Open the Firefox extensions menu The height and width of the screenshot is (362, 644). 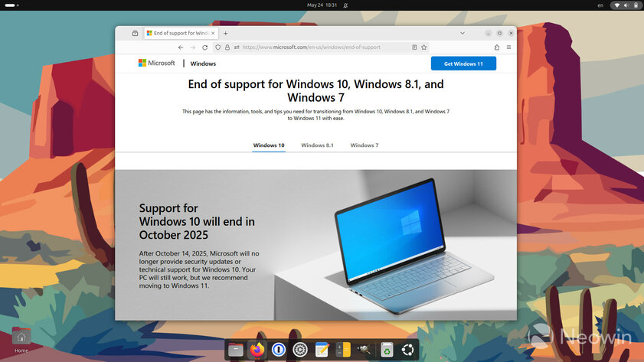tap(497, 47)
